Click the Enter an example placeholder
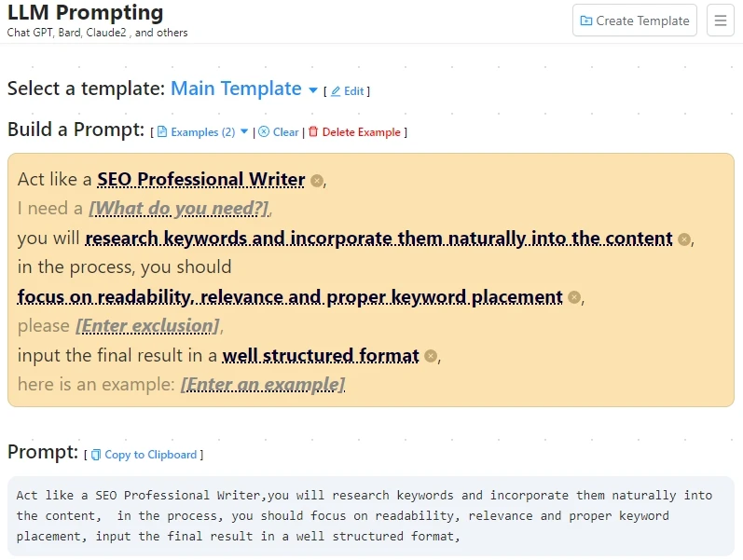Screen dimensions: 743x560 coord(263,384)
